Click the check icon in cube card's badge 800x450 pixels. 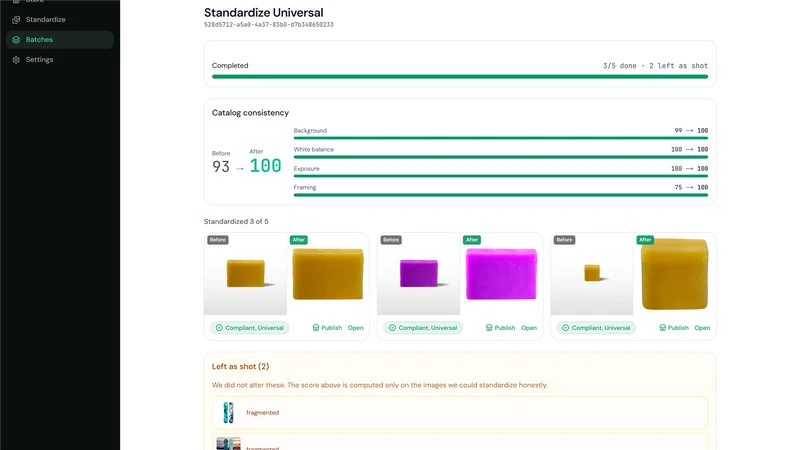[x=565, y=328]
